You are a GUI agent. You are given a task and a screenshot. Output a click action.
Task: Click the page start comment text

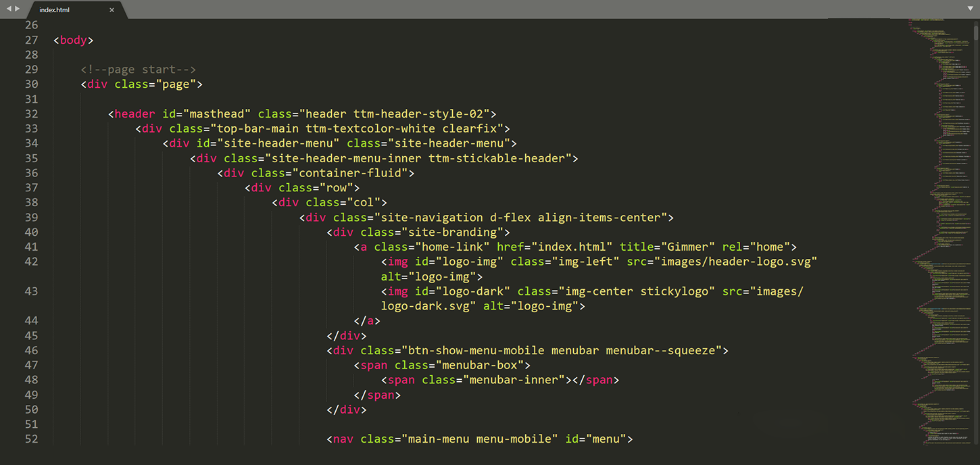click(139, 70)
